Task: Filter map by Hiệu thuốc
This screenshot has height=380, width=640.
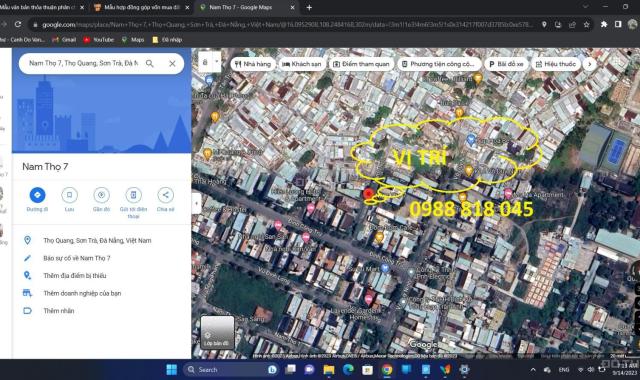Action: coord(556,64)
